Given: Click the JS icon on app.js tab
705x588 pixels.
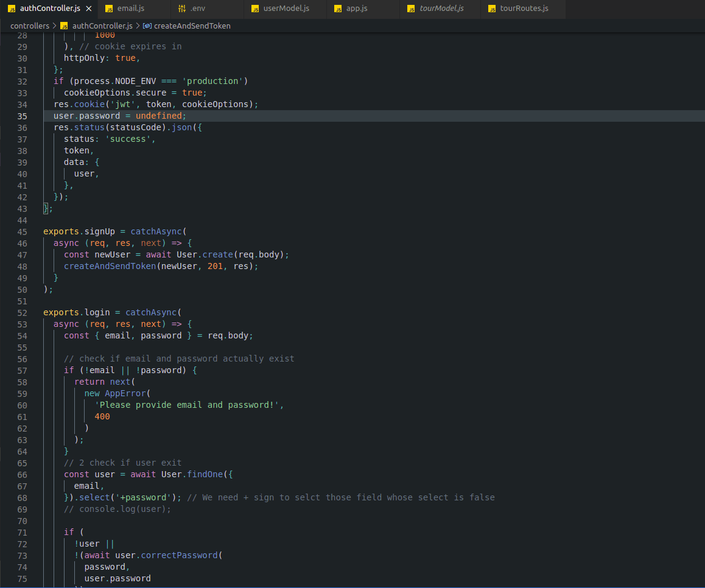Looking at the screenshot, I should click(x=338, y=9).
